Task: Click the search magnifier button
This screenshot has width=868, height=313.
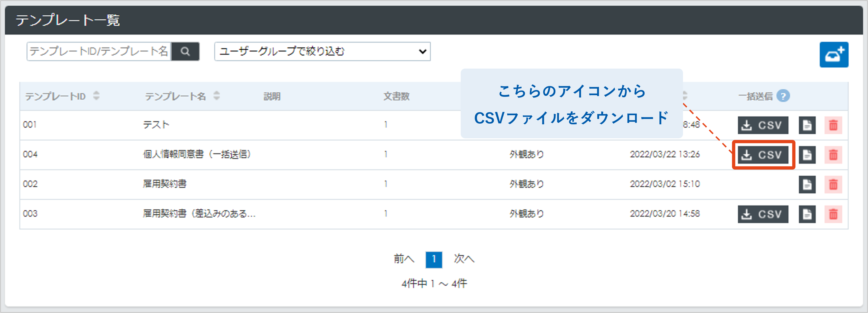Action: pyautogui.click(x=185, y=51)
